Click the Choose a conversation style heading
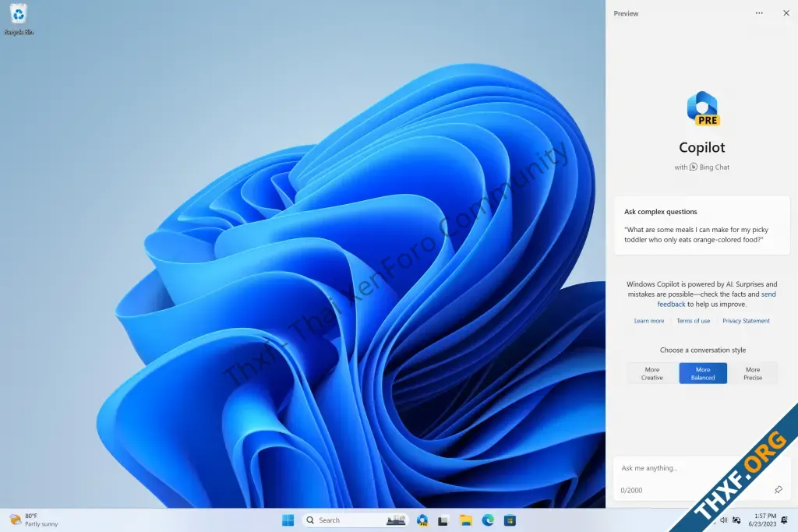 click(x=703, y=350)
